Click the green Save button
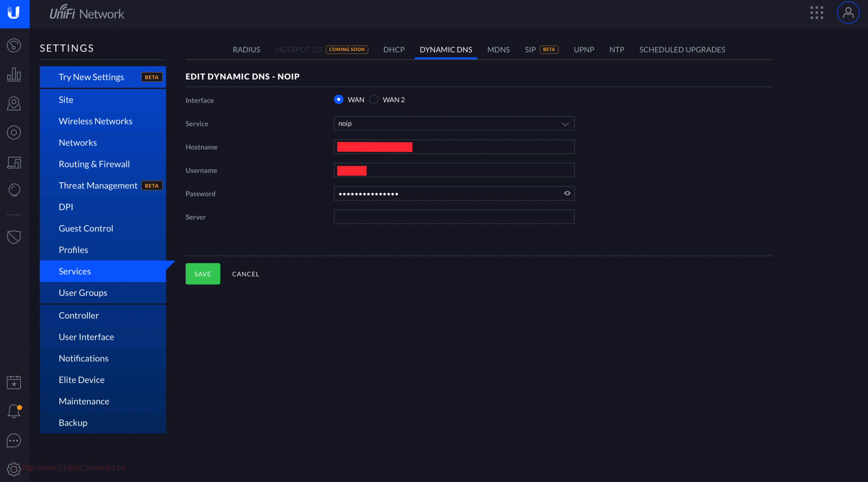The image size is (868, 482). pos(203,274)
